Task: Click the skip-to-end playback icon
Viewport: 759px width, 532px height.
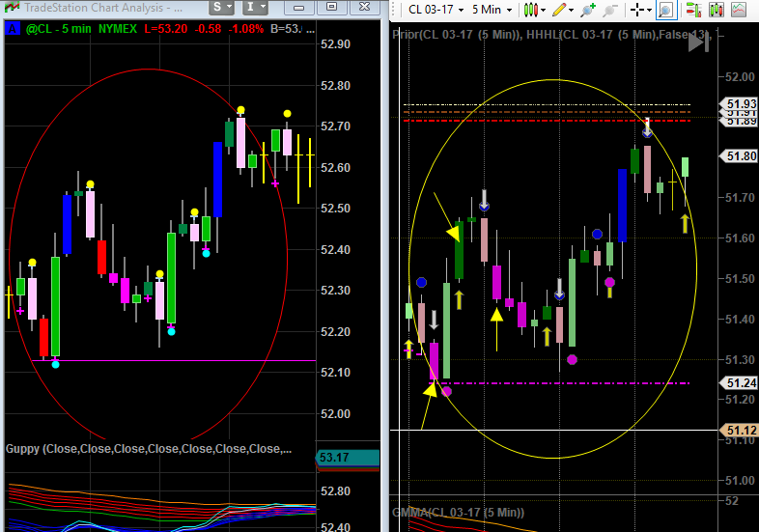Action: tap(698, 43)
